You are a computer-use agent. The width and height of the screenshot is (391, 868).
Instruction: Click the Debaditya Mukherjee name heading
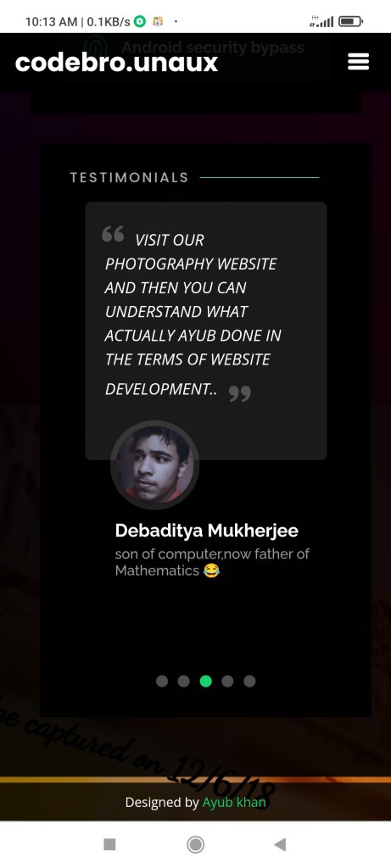click(x=207, y=531)
